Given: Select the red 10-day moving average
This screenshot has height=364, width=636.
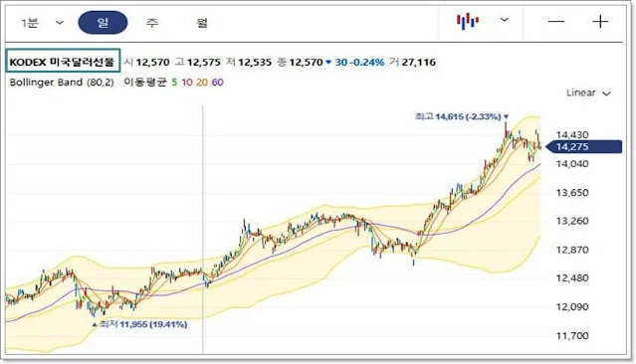Looking at the screenshot, I should 187,83.
